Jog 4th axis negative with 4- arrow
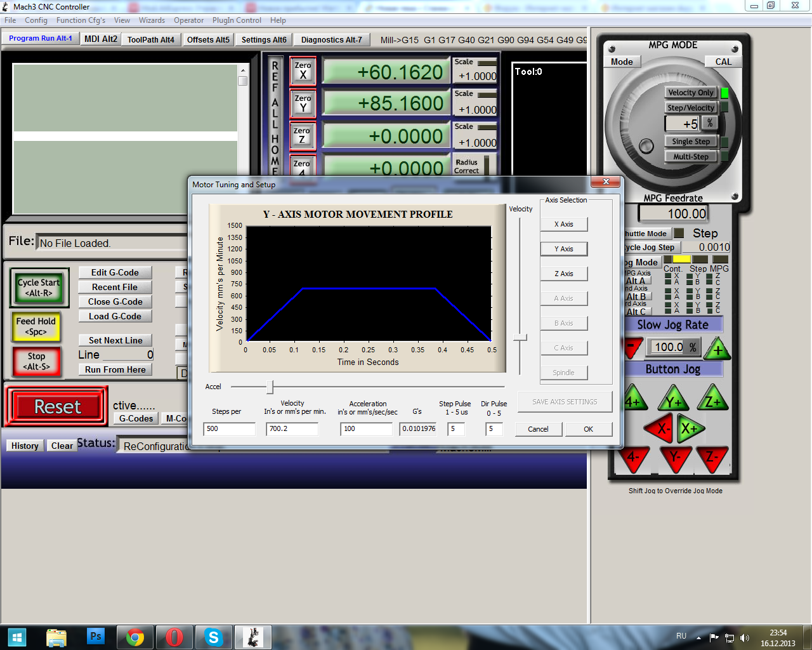 tap(634, 458)
